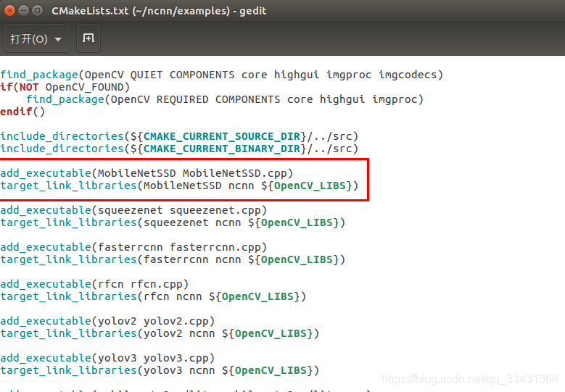Viewport: 565px width, 392px height.
Task: Click the target_link_libraries rfcn line
Action: (x=153, y=296)
